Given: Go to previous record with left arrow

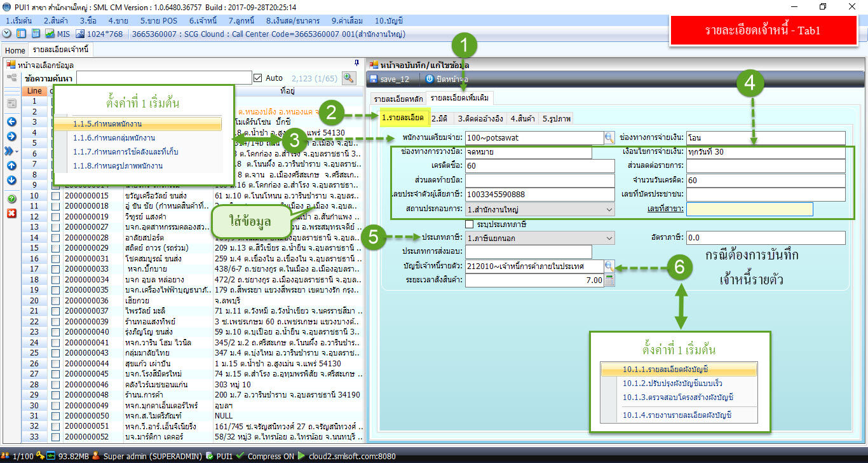Looking at the screenshot, I should [11, 121].
